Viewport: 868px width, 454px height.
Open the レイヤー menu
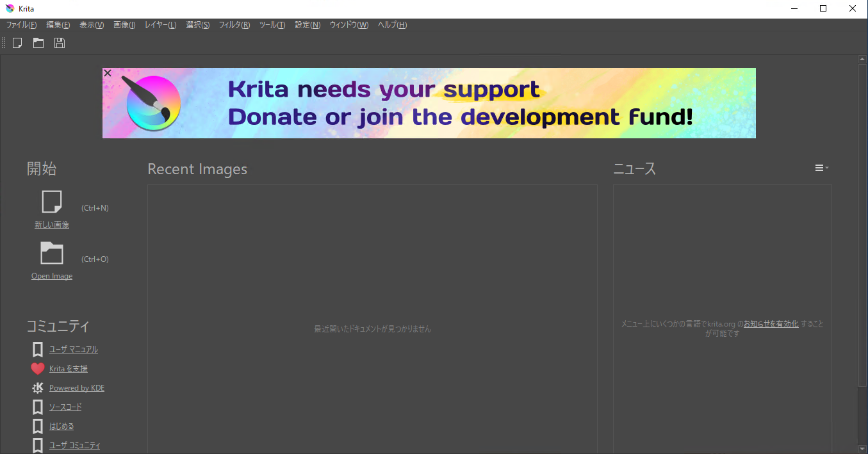coord(160,25)
